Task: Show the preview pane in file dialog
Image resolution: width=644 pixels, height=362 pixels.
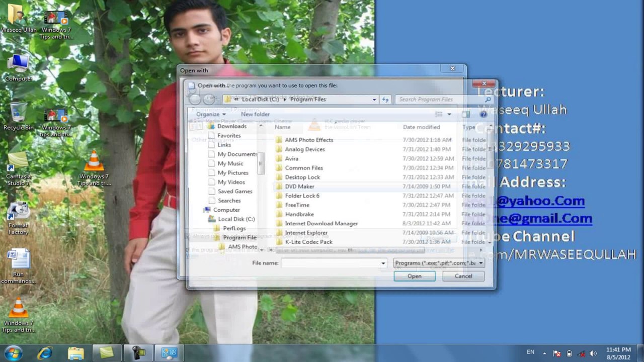Action: pos(465,114)
